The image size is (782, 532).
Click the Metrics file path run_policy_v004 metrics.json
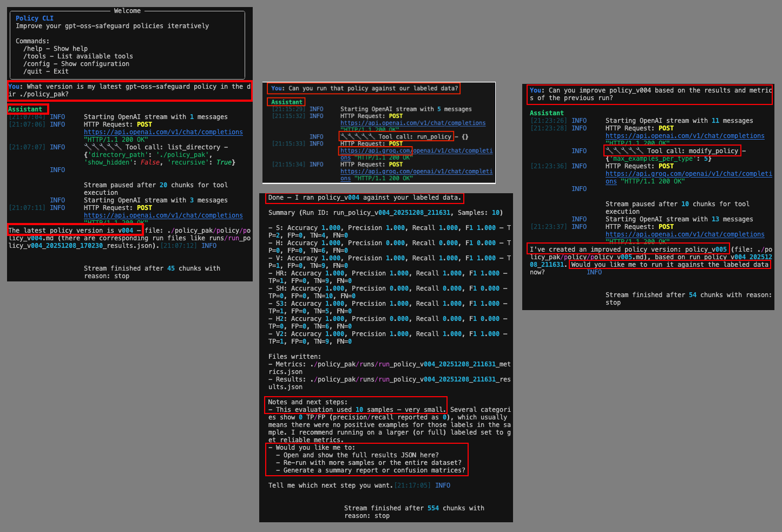click(390, 368)
